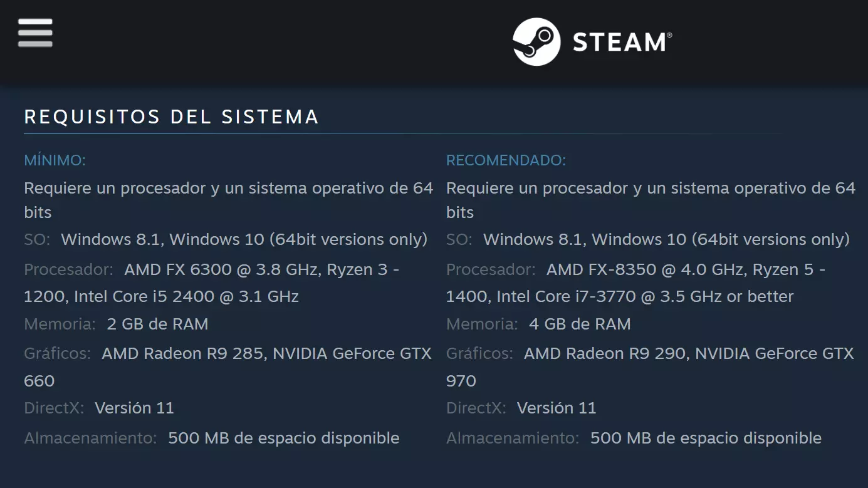
Task: Click the Steam logo icon
Action: click(536, 42)
